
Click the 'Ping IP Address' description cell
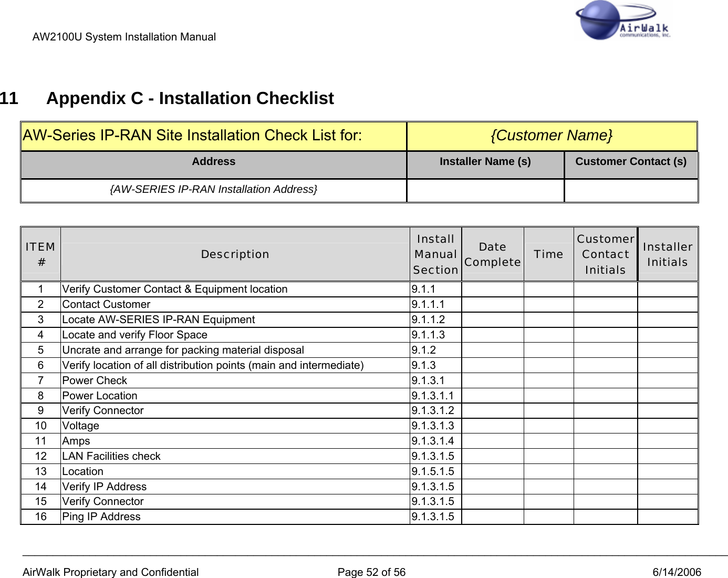click(x=235, y=517)
